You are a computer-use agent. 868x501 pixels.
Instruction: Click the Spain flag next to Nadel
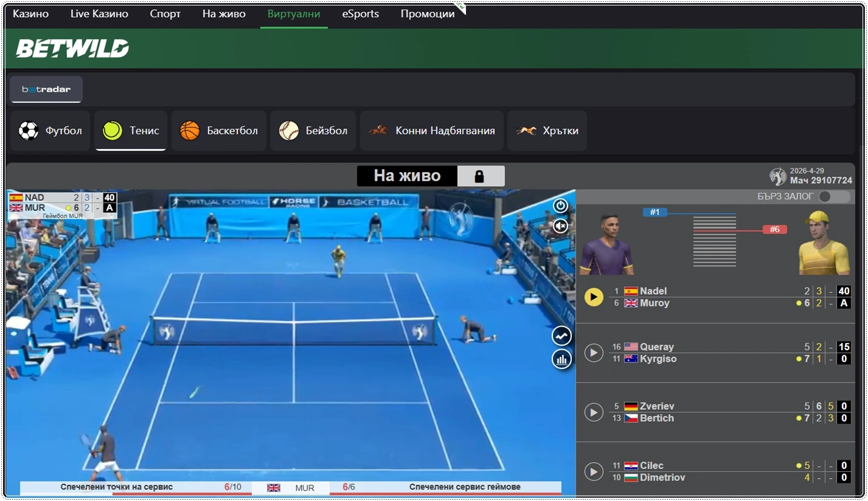tap(631, 291)
